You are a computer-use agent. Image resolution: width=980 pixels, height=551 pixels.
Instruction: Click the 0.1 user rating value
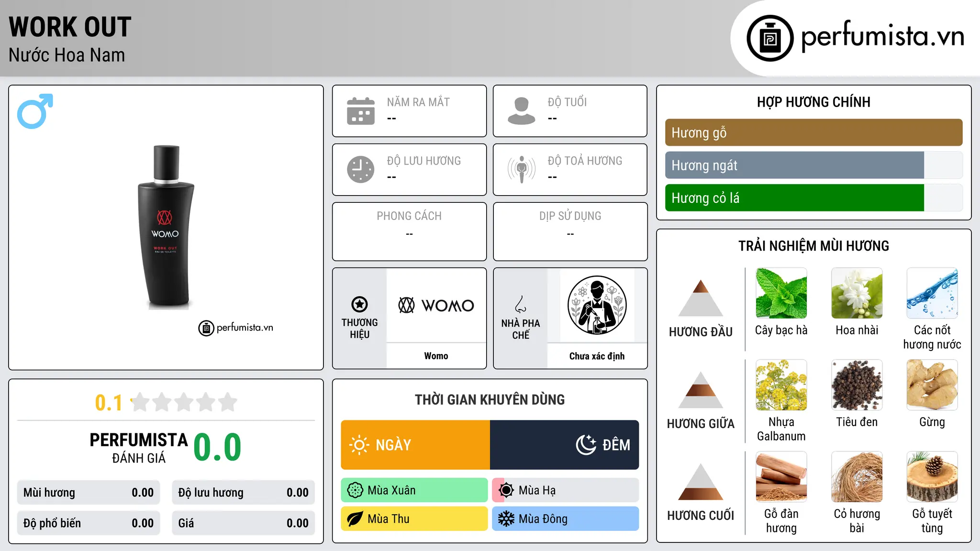click(x=109, y=403)
